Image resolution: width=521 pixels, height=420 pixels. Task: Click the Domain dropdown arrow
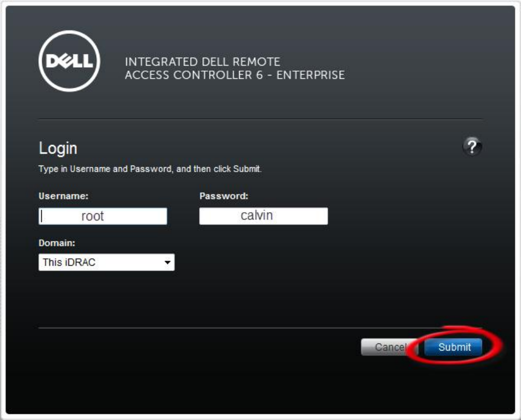point(167,263)
